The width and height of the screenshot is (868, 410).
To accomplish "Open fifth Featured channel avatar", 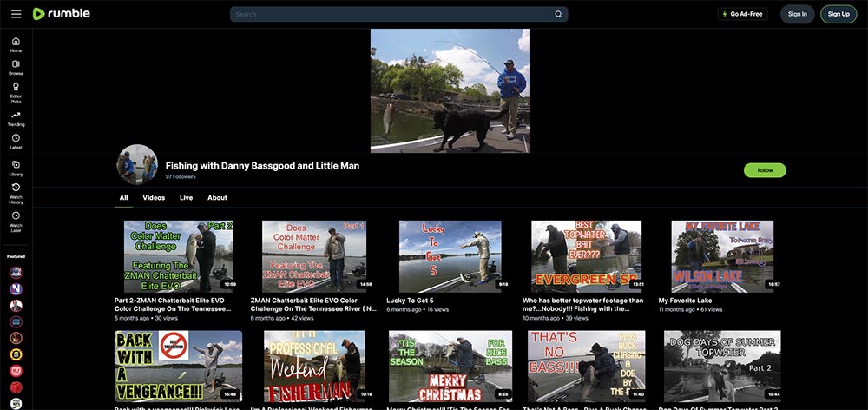I will (16, 338).
